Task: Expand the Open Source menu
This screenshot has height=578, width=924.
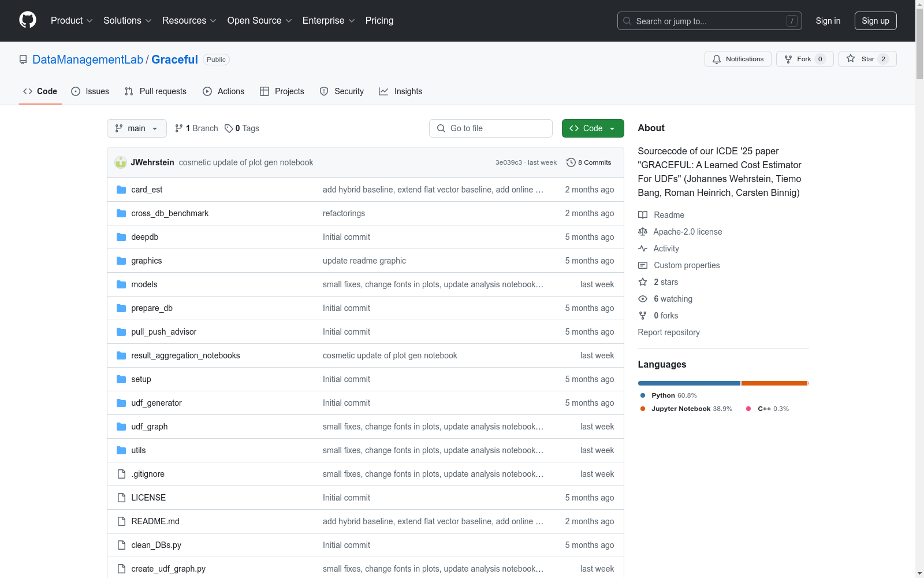Action: pos(260,20)
